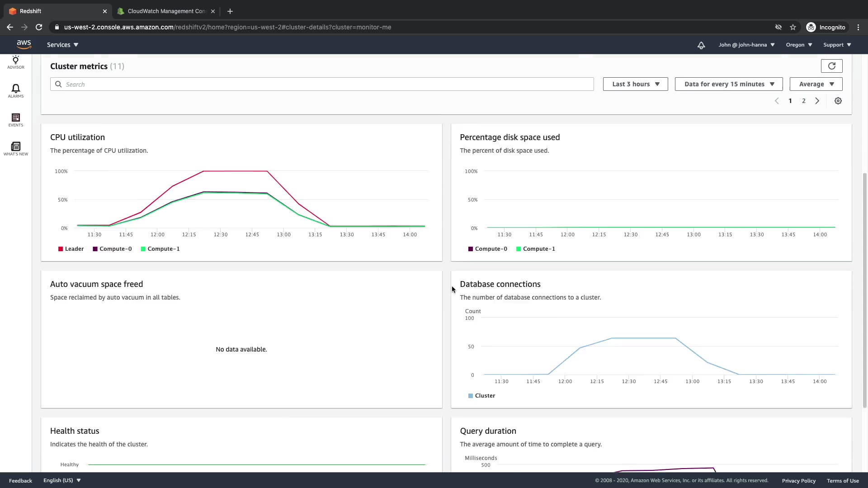
Task: Go to metrics page 2
Action: (803, 101)
